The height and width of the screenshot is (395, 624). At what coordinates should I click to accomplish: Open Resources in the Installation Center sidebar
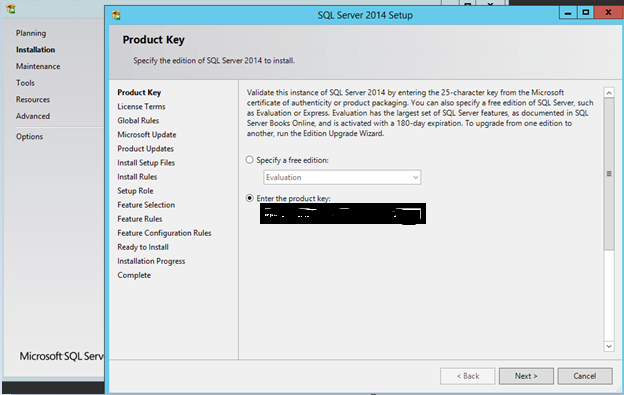tap(33, 99)
